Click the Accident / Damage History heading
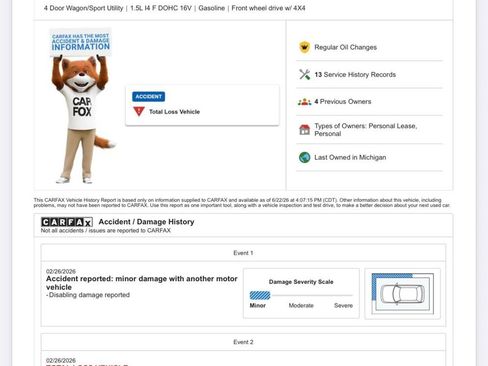The width and height of the screenshot is (488, 366). [146, 222]
